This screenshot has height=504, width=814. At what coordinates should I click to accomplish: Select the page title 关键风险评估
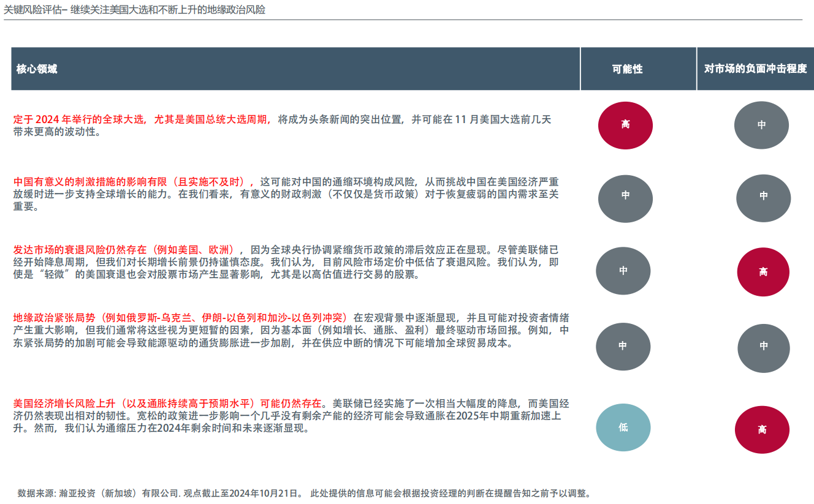point(35,10)
